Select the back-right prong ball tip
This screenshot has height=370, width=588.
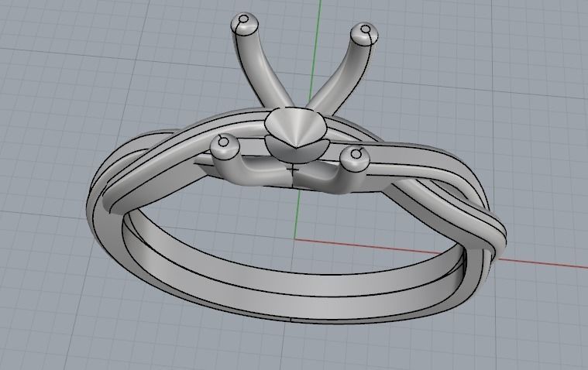pyautogui.click(x=364, y=34)
